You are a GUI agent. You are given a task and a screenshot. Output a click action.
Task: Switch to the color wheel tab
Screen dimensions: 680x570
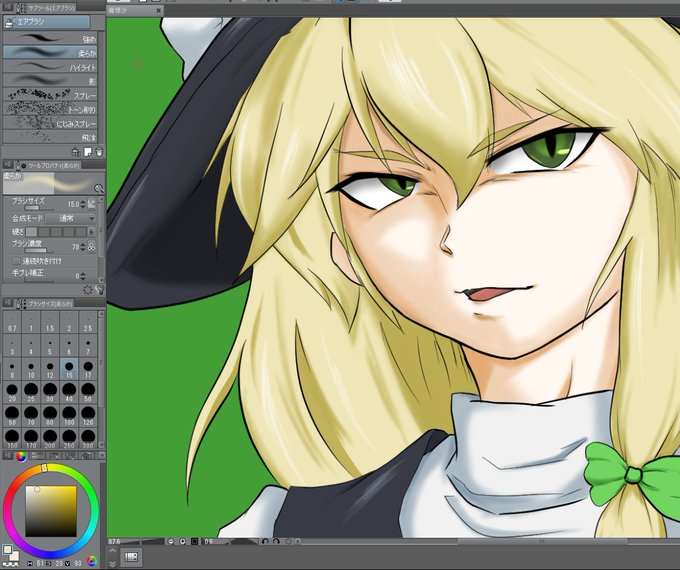[20, 456]
